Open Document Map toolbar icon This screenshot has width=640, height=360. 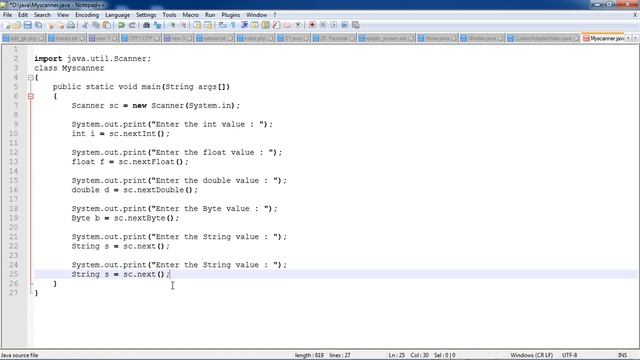pos(265,25)
